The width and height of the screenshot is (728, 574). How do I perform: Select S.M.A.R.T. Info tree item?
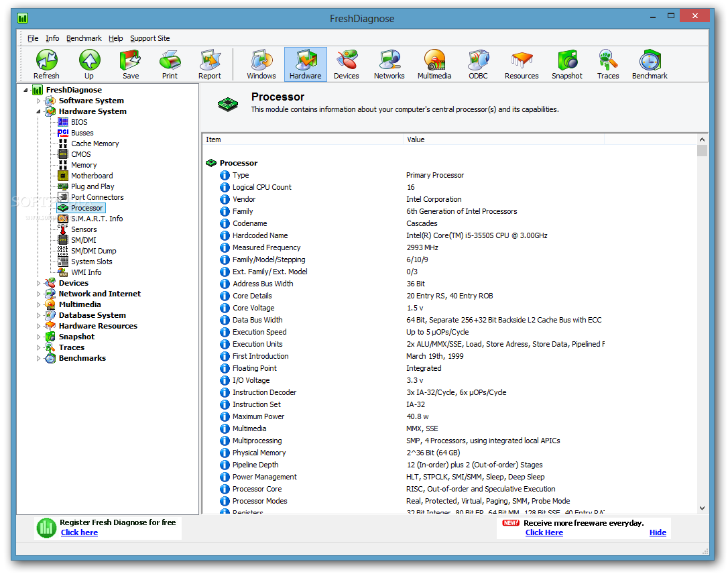tap(97, 219)
